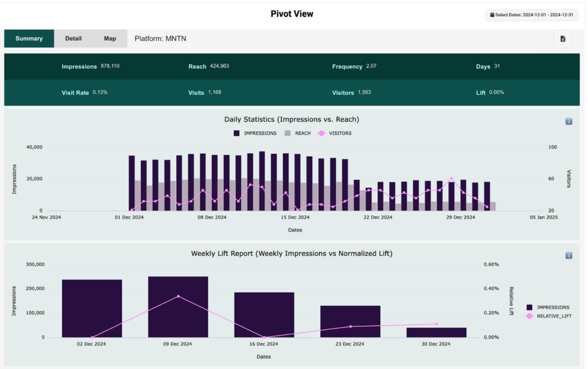Click the 16 Dec 2024 weekly impressions bar
Image resolution: width=588 pixels, height=369 pixels.
[x=264, y=314]
